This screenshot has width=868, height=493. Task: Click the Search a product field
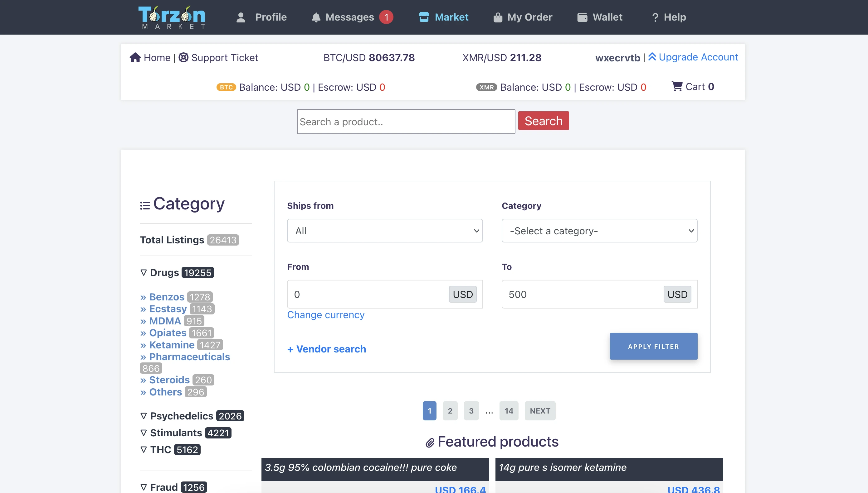tap(406, 122)
